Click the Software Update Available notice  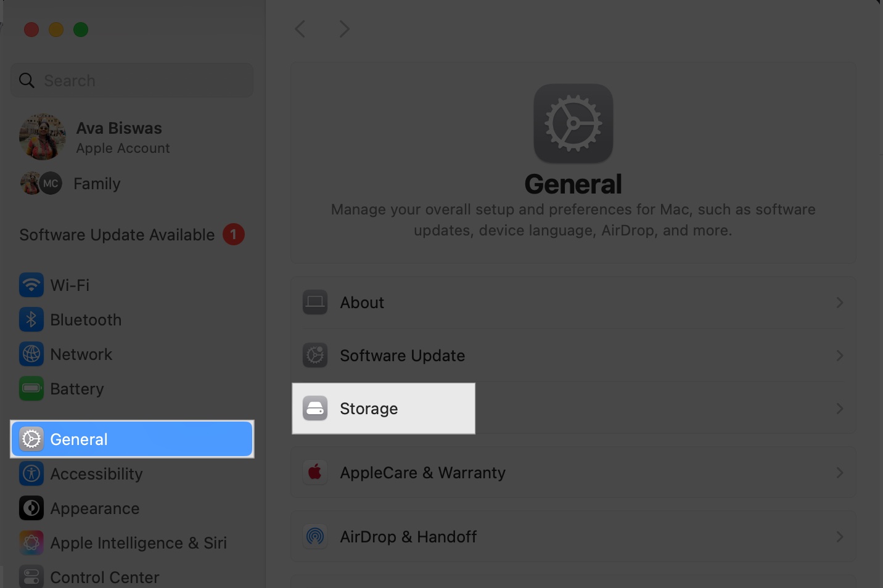pos(117,235)
